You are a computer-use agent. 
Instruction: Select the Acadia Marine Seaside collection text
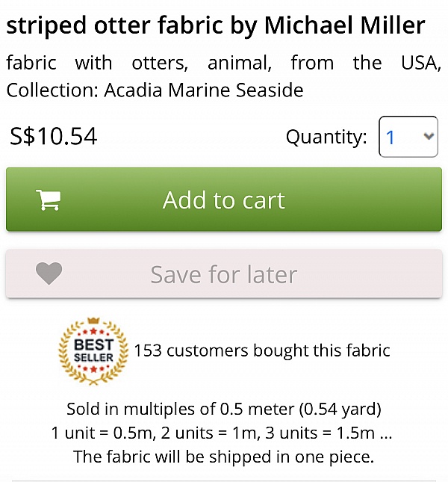tap(204, 90)
